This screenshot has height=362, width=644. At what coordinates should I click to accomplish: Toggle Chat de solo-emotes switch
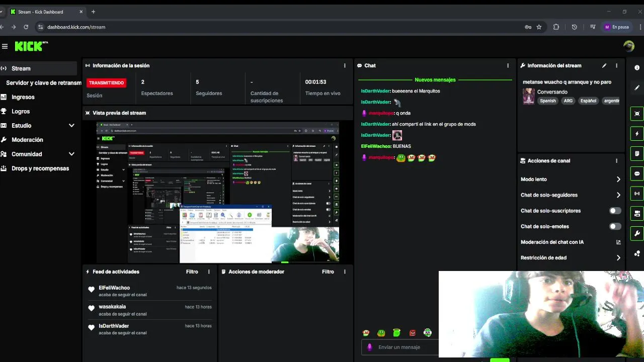click(615, 226)
